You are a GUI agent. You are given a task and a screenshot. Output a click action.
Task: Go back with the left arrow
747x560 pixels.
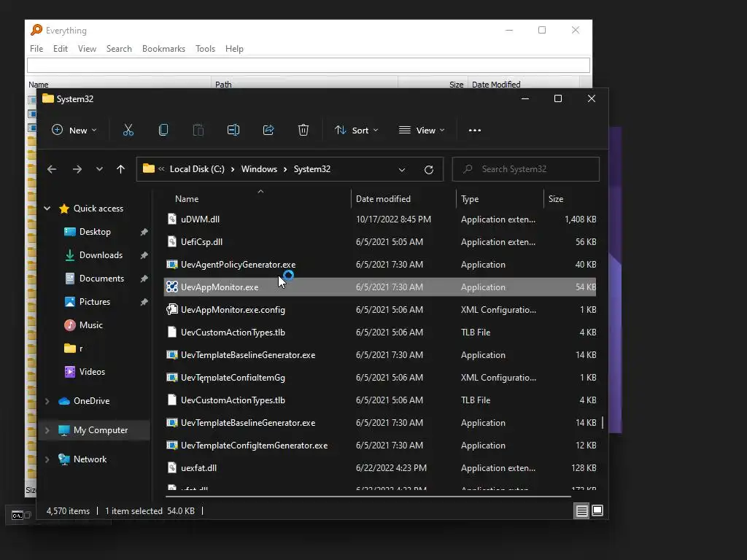[52, 169]
